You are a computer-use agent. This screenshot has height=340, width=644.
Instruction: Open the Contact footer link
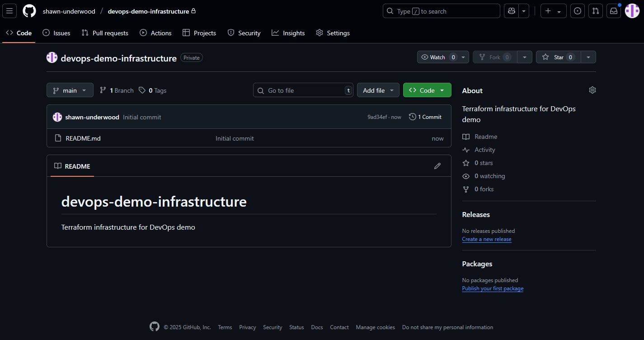[x=339, y=327]
